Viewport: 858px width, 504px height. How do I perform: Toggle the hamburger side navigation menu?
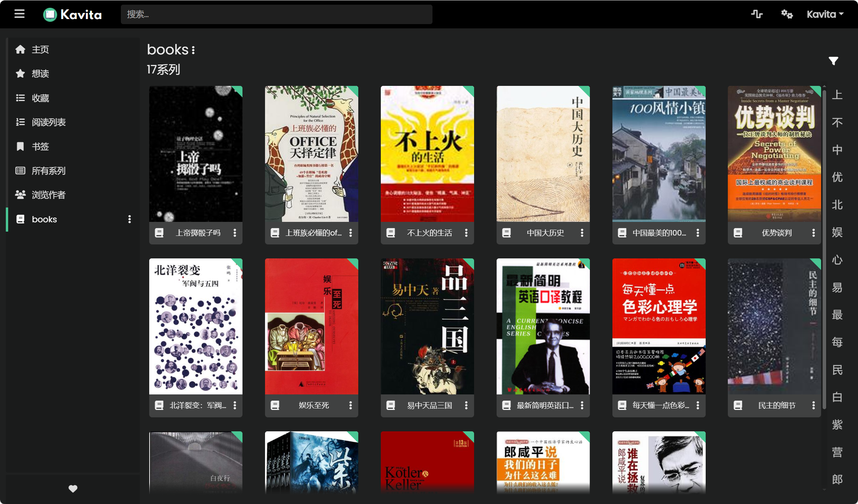(x=19, y=14)
